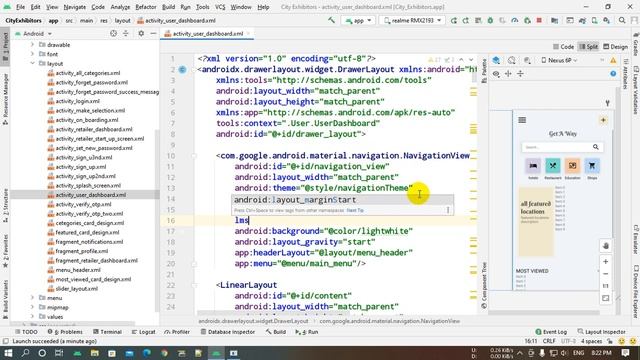Open the Logcat tool window
640x360 pixels.
tap(143, 332)
